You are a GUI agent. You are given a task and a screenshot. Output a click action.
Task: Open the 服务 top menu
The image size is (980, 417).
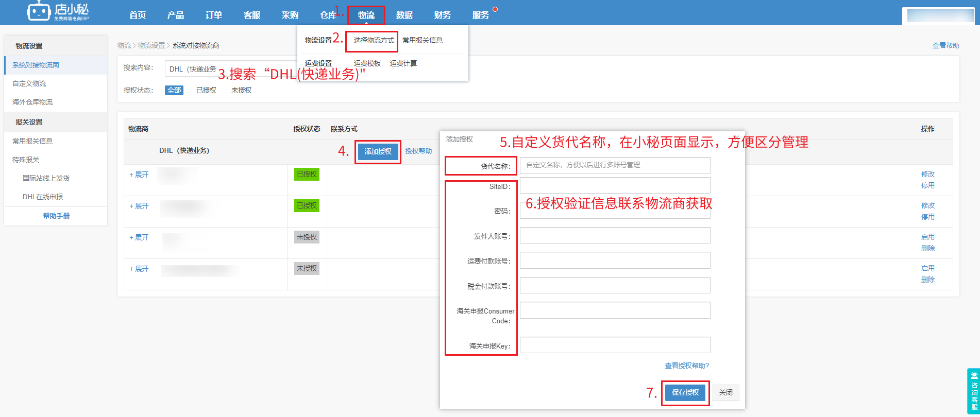[x=481, y=15]
